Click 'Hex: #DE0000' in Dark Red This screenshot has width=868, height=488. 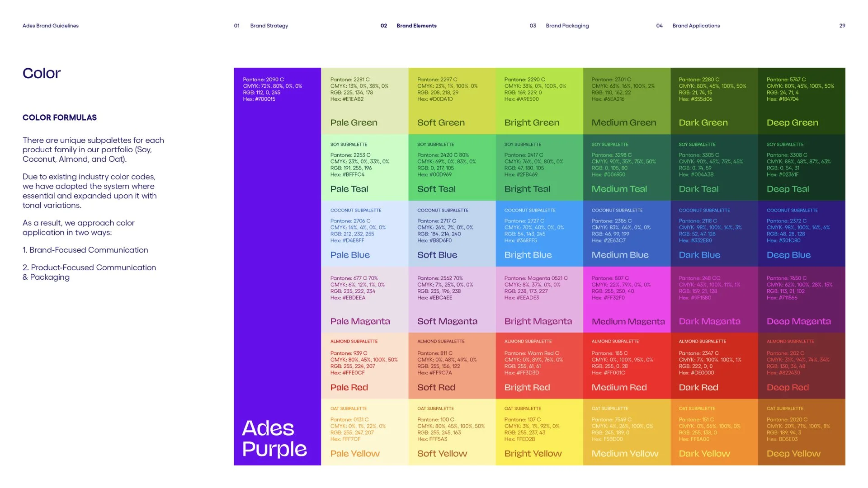click(x=696, y=373)
